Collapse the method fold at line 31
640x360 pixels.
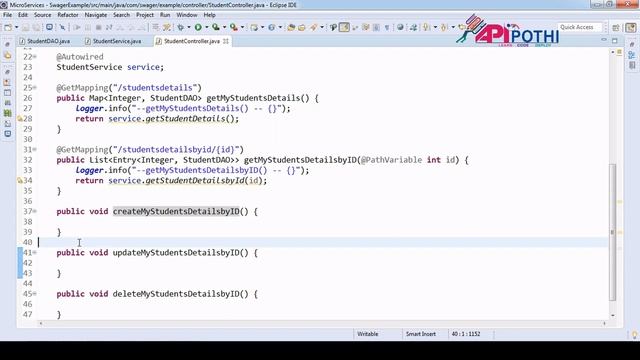[x=35, y=149]
